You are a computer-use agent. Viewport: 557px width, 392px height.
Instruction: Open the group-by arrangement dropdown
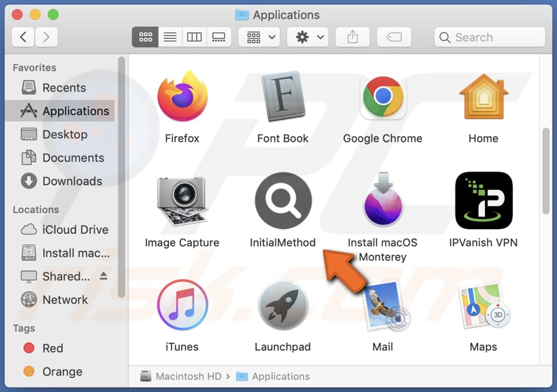click(x=259, y=37)
